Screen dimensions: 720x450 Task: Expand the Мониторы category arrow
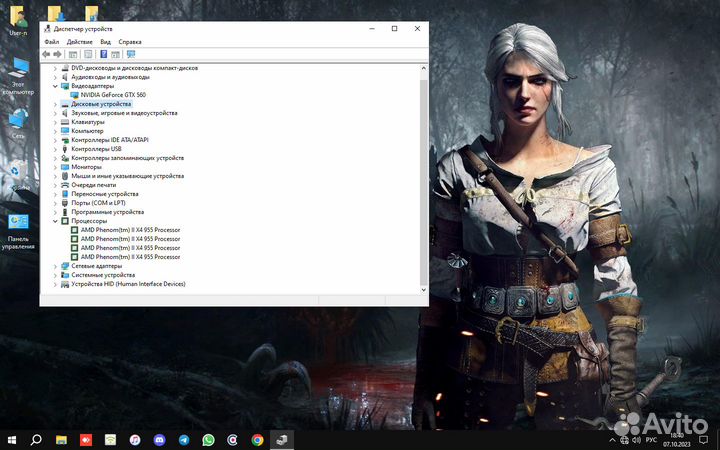(55, 167)
